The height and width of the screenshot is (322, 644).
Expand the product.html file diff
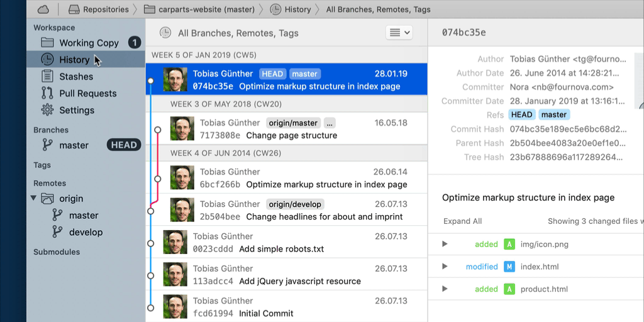pyautogui.click(x=445, y=289)
